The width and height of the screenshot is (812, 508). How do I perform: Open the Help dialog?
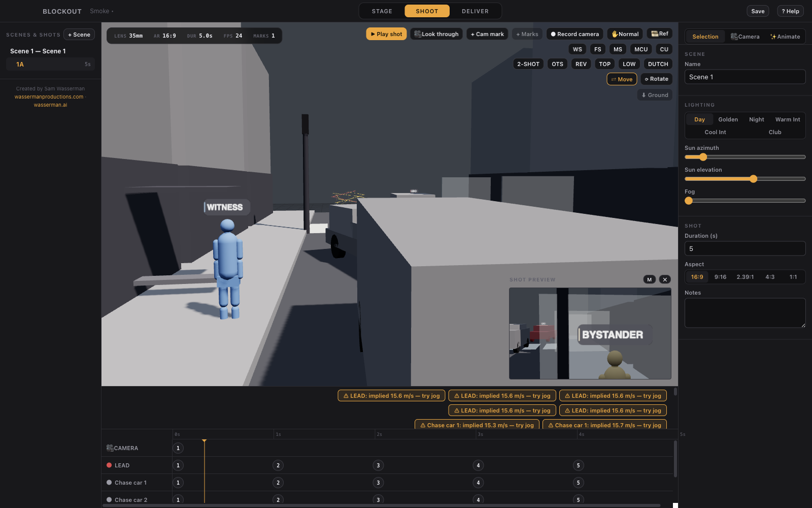click(x=790, y=11)
